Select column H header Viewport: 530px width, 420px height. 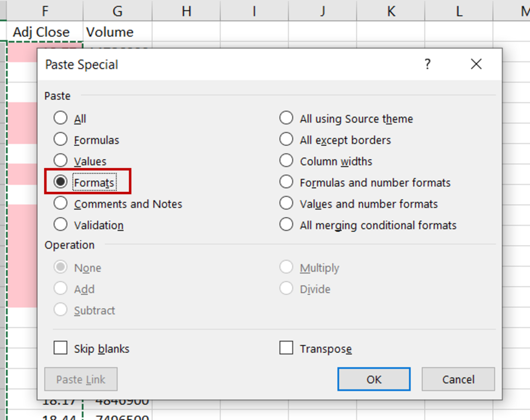click(x=186, y=10)
